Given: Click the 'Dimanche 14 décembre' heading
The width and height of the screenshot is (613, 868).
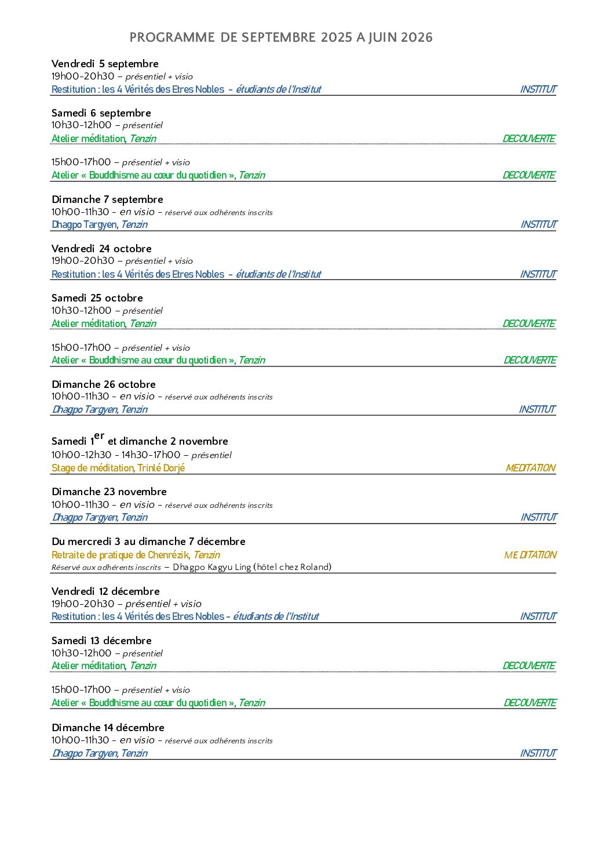Looking at the screenshot, I should coord(108,728).
